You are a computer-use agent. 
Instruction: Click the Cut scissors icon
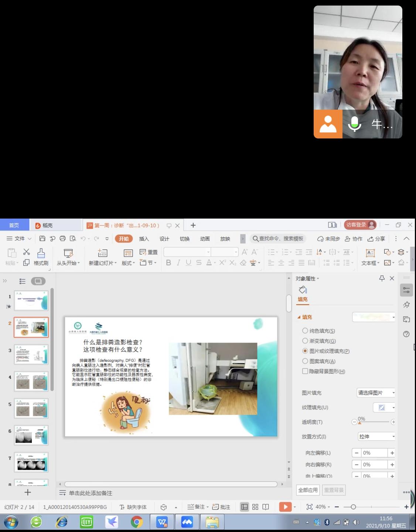click(26, 252)
